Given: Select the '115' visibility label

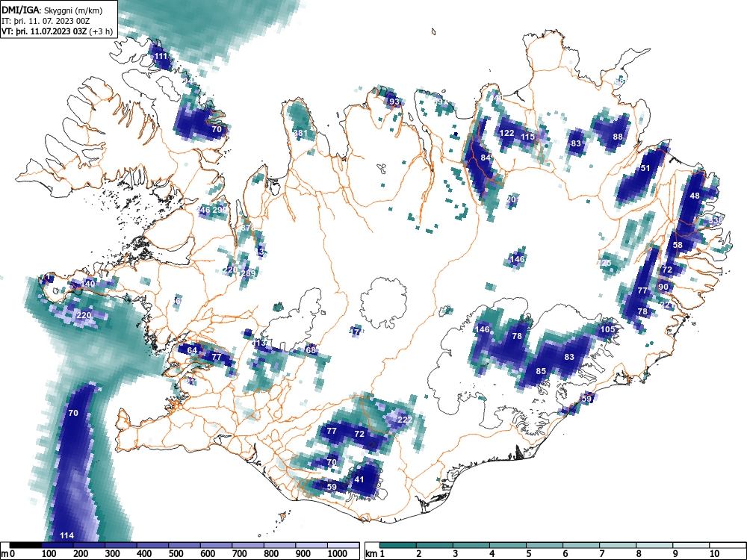Looking at the screenshot, I should coord(527,137).
